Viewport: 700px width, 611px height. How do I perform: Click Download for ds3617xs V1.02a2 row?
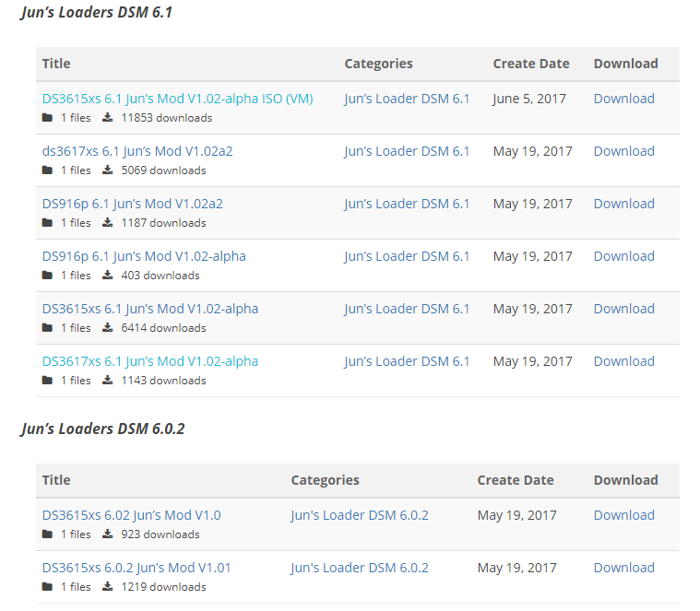624,151
